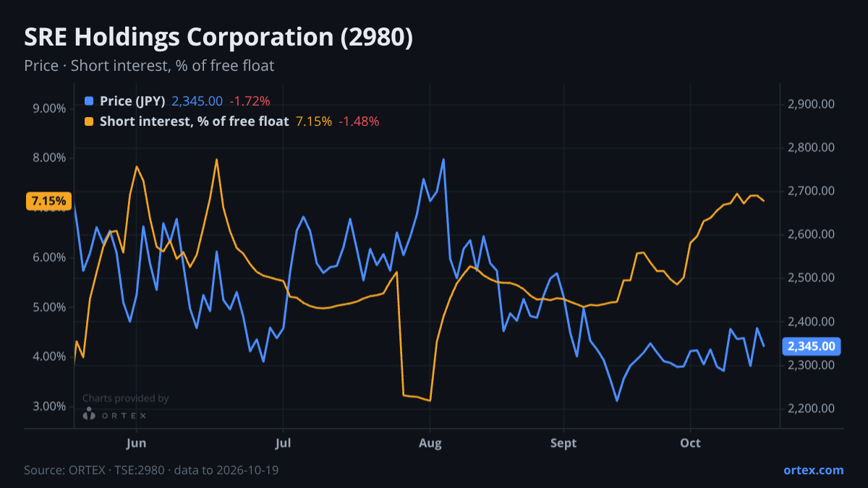Click the Oct date axis label
Viewport: 868px width, 488px height.
coord(691,442)
